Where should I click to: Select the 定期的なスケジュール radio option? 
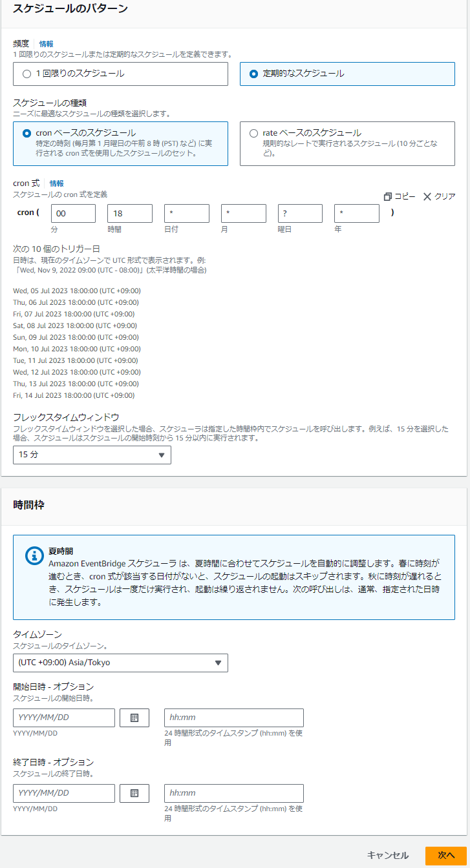(x=253, y=74)
